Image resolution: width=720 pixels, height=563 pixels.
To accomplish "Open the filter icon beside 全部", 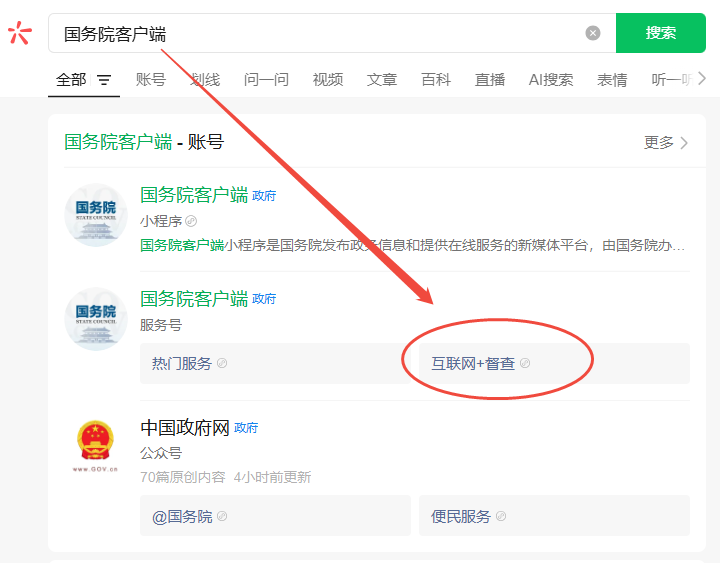I will [x=104, y=80].
